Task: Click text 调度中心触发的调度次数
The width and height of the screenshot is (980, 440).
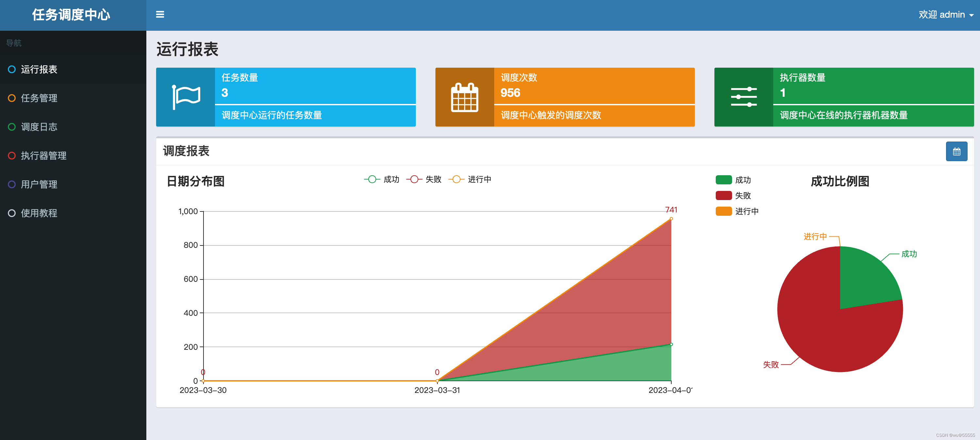Action: point(551,115)
